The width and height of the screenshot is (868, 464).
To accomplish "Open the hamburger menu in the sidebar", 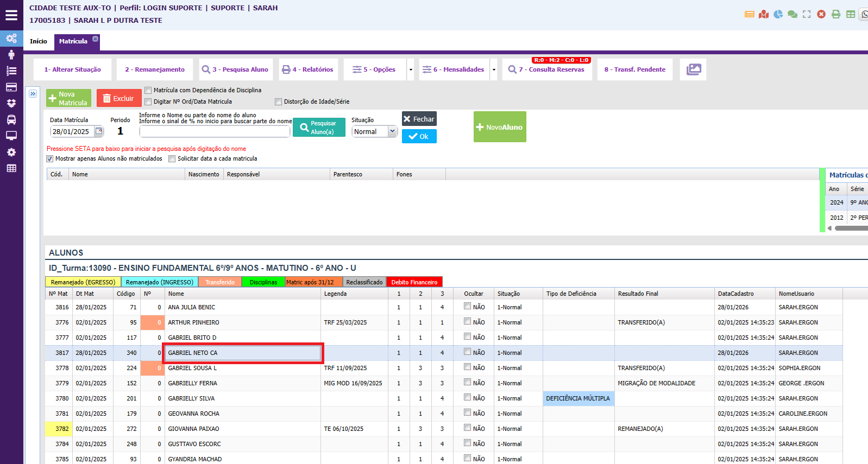I will click(x=11, y=15).
